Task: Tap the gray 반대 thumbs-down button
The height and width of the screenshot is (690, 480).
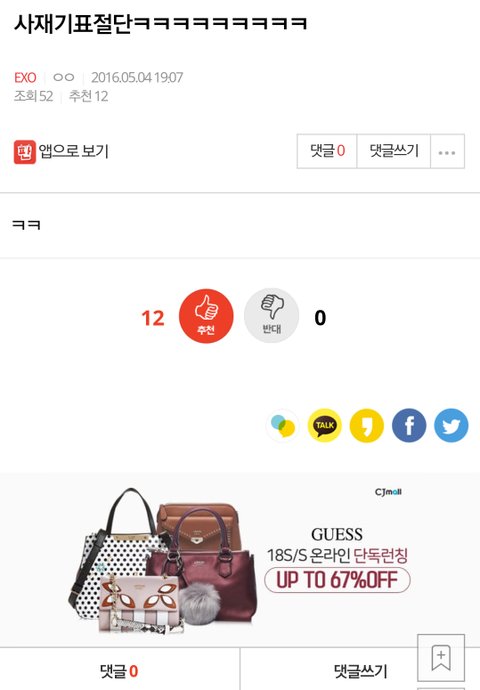Action: [x=271, y=316]
